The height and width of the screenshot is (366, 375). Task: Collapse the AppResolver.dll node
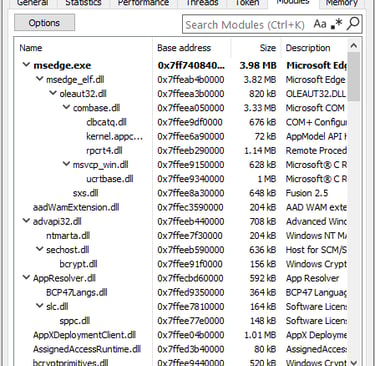click(26, 278)
